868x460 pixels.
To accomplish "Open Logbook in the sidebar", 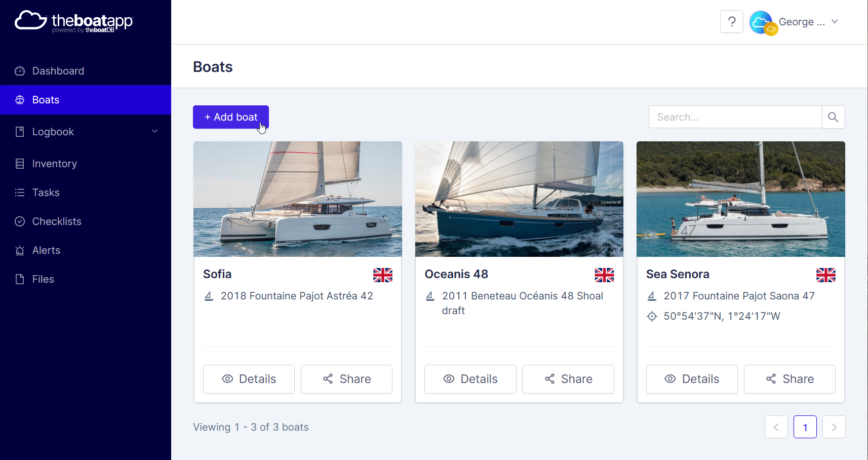I will point(86,132).
